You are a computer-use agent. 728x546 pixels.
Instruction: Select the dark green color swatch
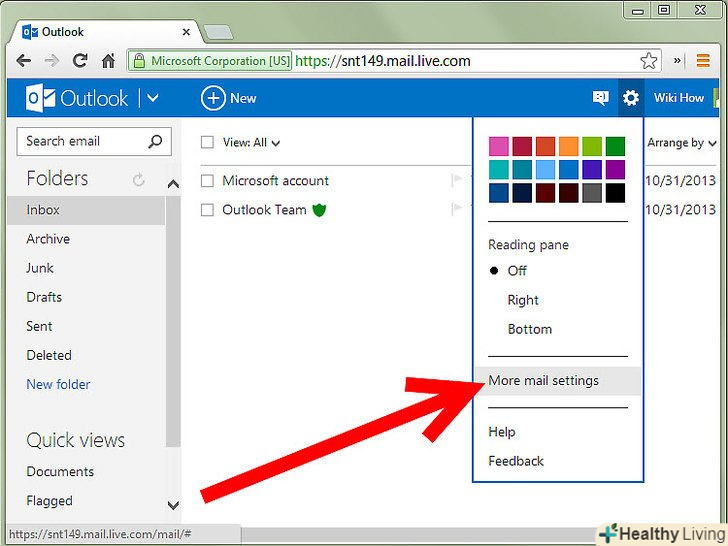point(615,146)
